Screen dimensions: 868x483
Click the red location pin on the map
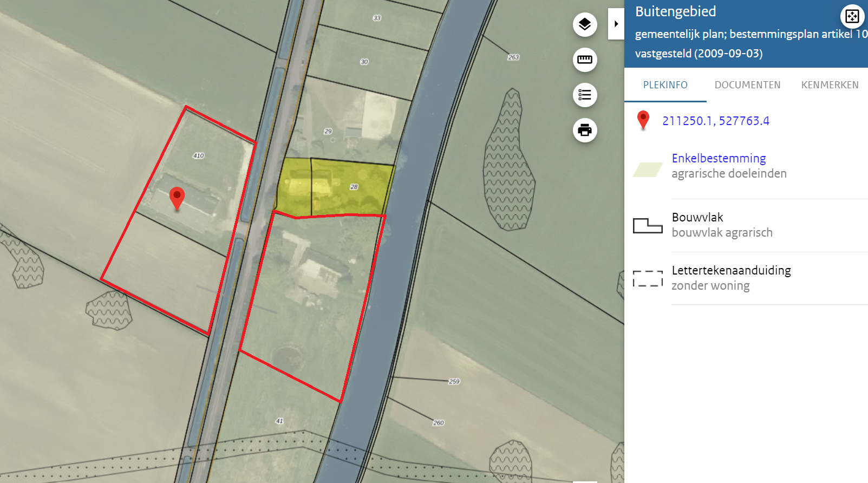(177, 197)
